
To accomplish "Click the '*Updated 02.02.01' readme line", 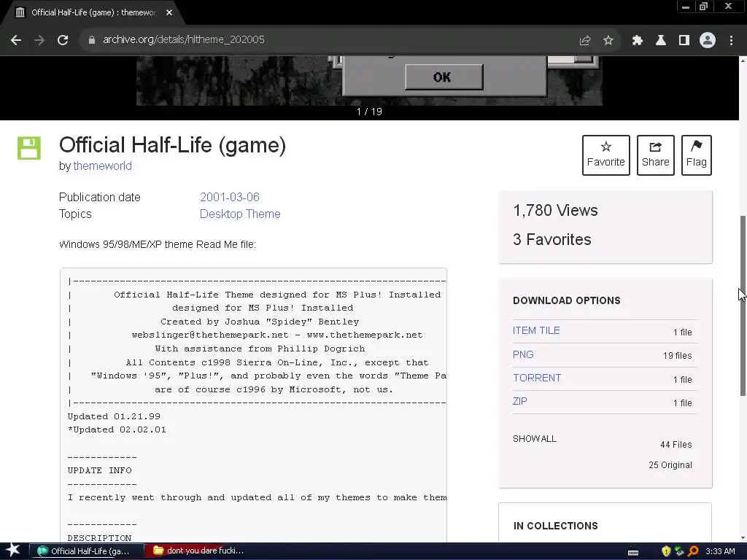I will [x=117, y=429].
